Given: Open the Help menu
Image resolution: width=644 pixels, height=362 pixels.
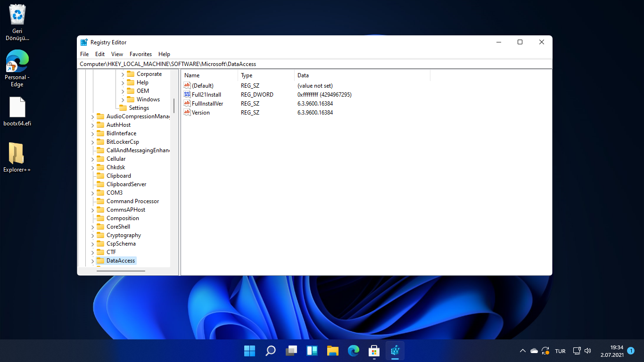Looking at the screenshot, I should click(164, 54).
